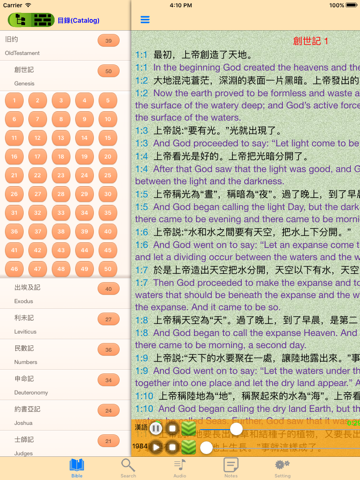The height and width of the screenshot is (480, 360).
Task: Switch to tree view catalog toggle
Action: coord(20,20)
